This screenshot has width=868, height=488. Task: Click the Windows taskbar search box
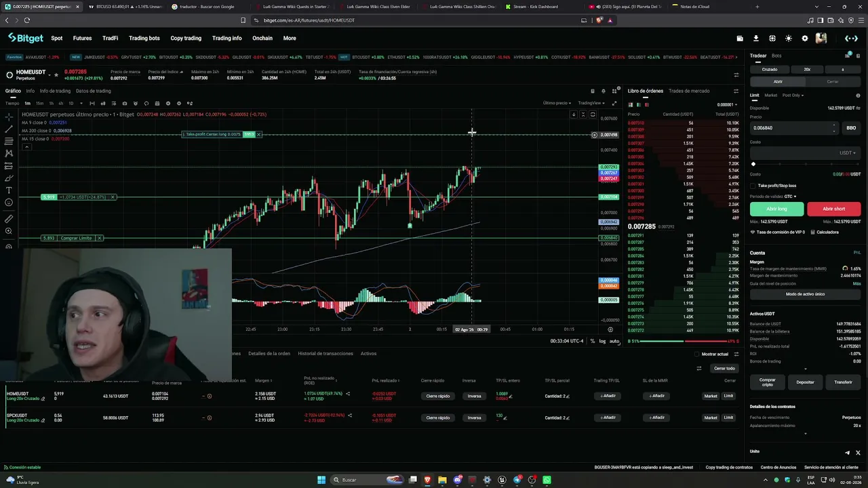pos(366,480)
